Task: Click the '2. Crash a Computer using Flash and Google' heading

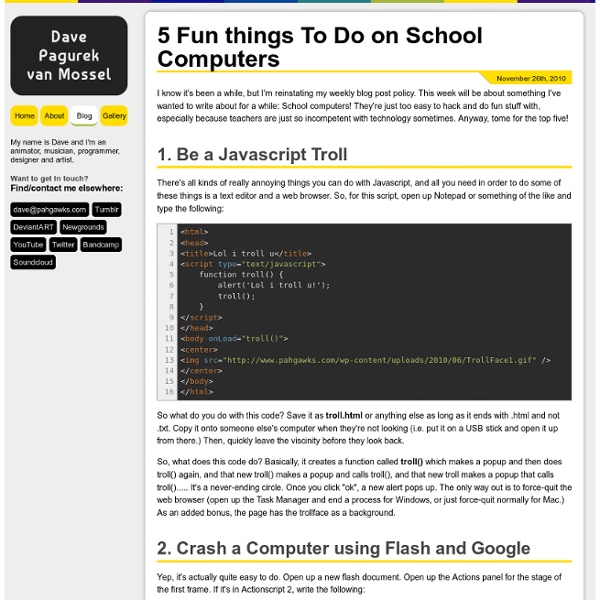Action: (343, 548)
